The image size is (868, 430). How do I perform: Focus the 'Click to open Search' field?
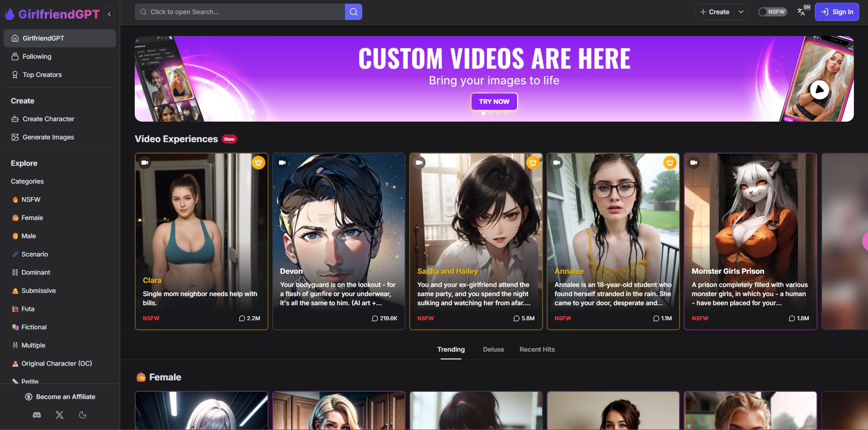(x=240, y=12)
